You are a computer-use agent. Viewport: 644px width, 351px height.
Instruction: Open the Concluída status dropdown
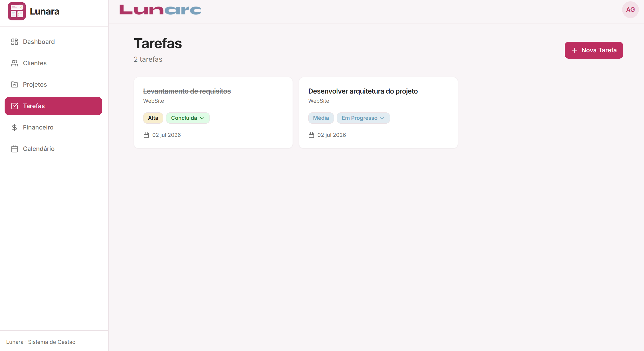188,118
